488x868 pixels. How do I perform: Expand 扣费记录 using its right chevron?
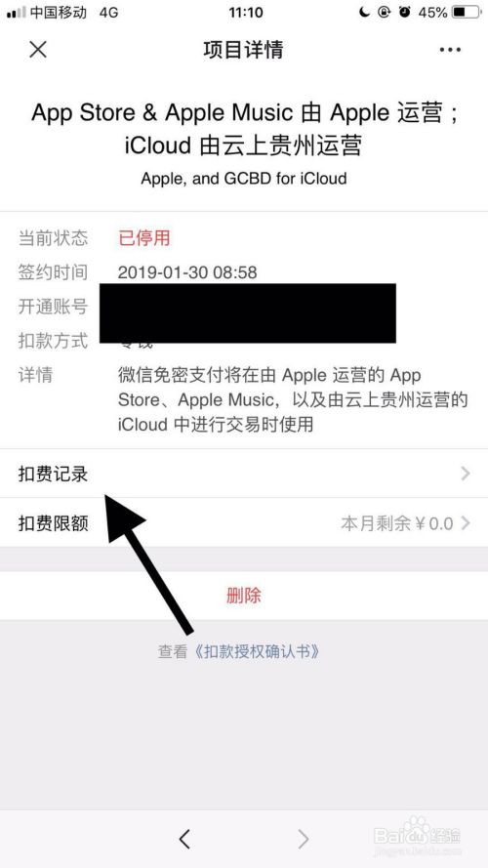coord(466,474)
